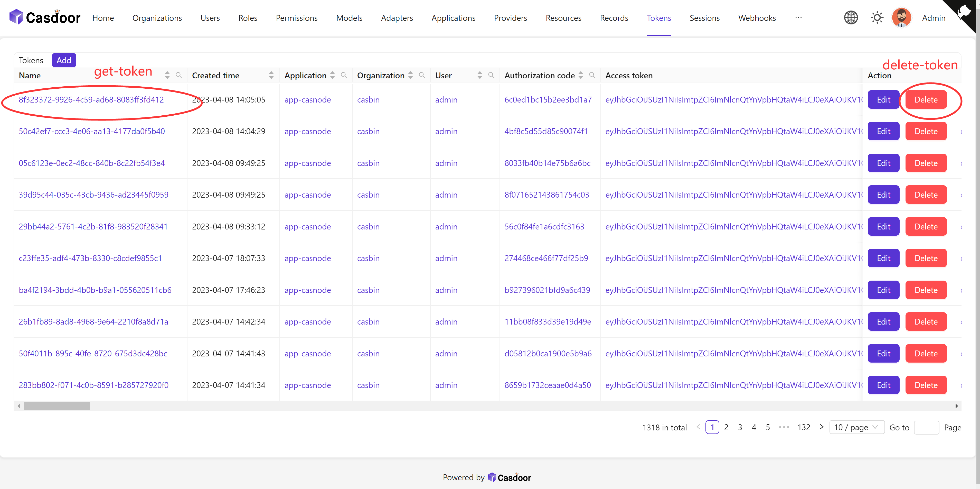The height and width of the screenshot is (489, 980).
Task: Open search for the Authorization code column
Action: pyautogui.click(x=592, y=75)
